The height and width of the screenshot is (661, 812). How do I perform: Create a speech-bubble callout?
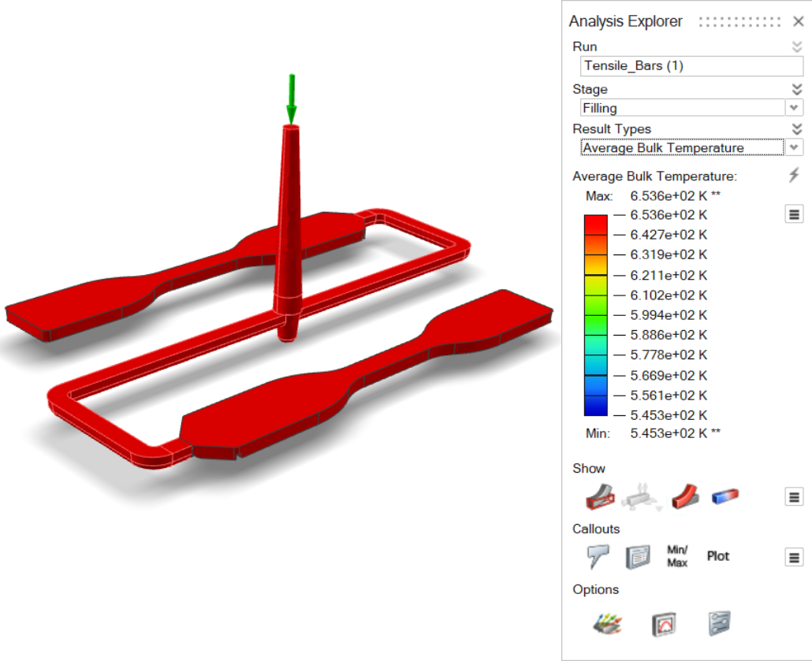tap(598, 556)
